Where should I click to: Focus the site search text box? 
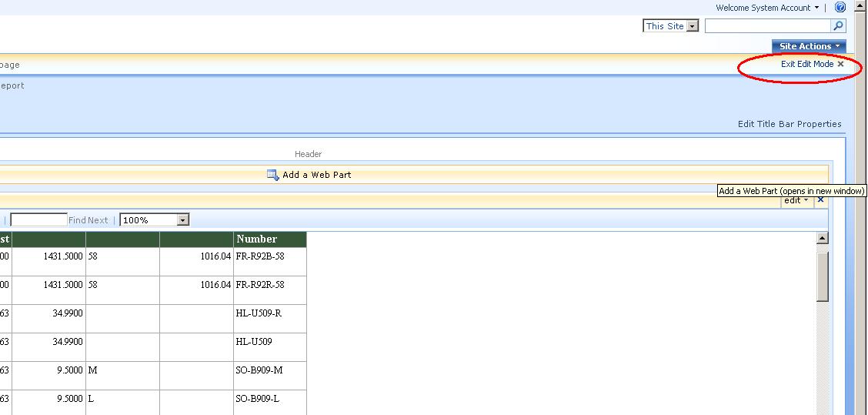tap(768, 26)
